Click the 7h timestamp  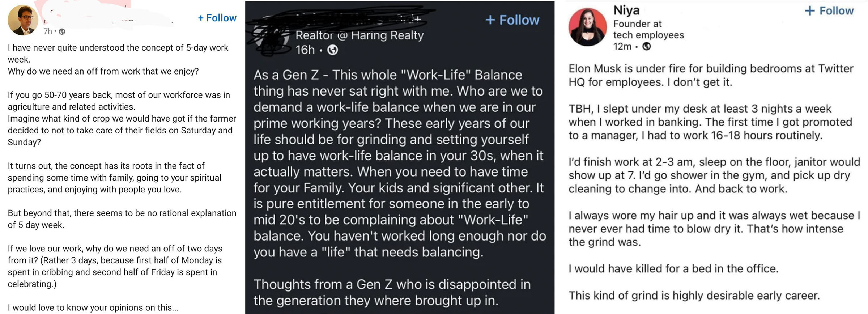48,31
